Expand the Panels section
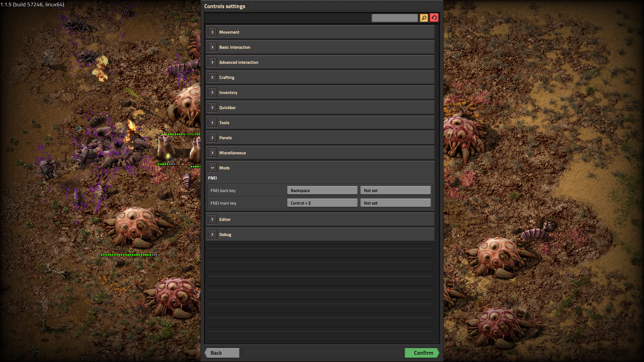 click(x=212, y=138)
